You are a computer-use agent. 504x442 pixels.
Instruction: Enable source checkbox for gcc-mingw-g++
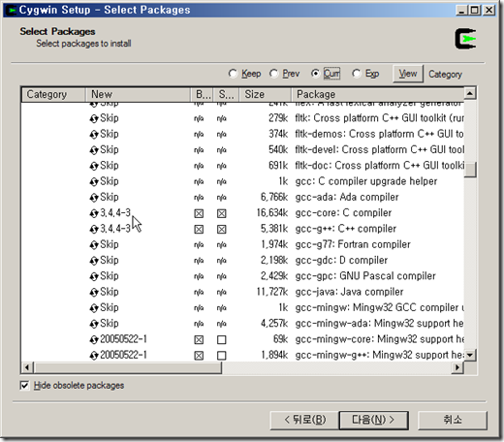click(222, 356)
